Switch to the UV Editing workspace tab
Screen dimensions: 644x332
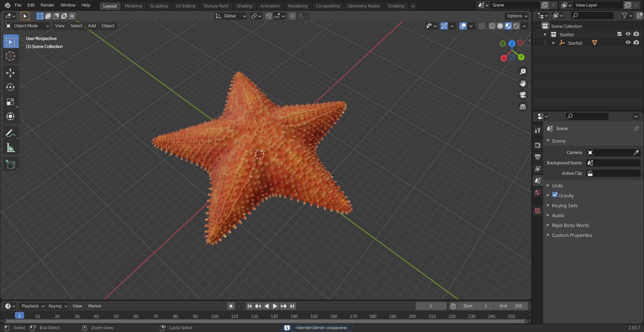[185, 6]
